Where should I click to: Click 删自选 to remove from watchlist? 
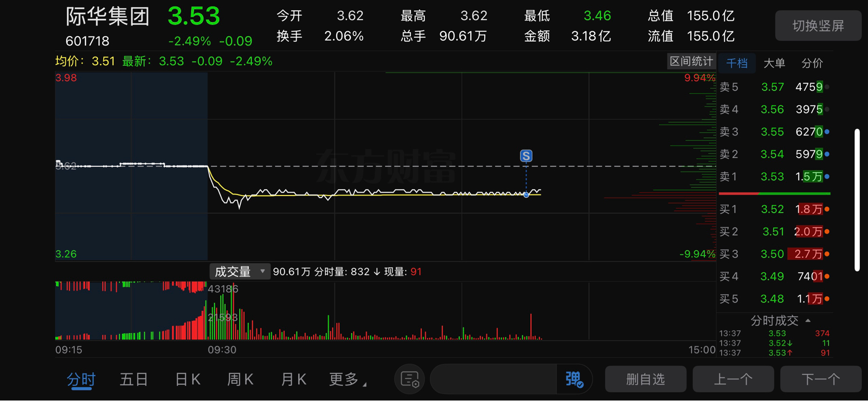pos(645,379)
